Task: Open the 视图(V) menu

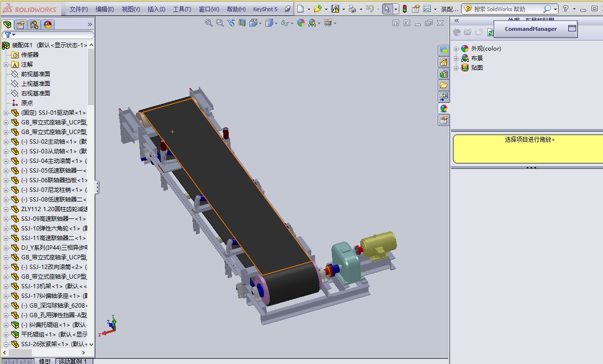Action: coord(131,9)
